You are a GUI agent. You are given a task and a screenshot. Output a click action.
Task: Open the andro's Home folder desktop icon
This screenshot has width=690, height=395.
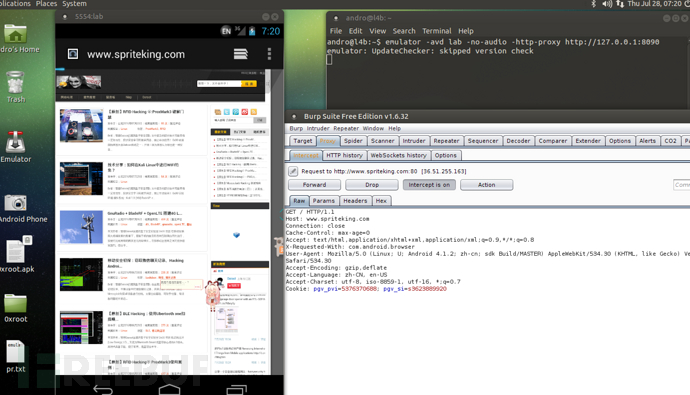(x=15, y=34)
